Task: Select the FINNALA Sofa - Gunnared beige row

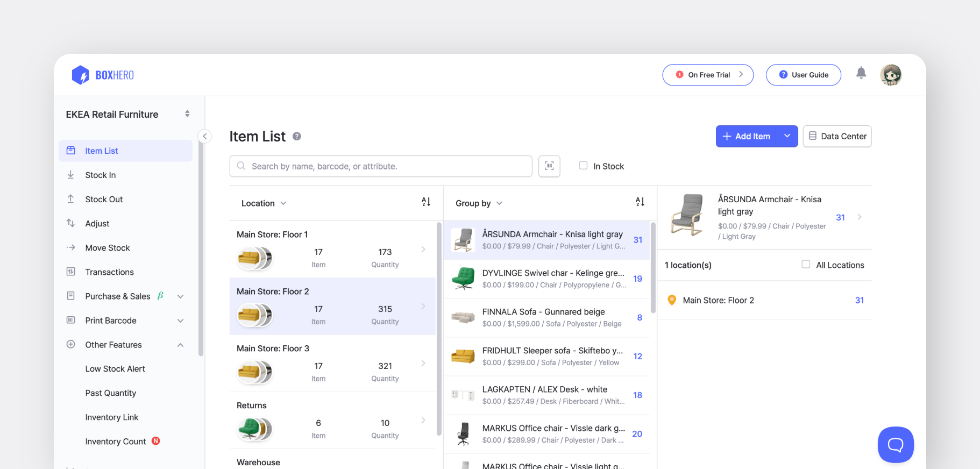Action: [546, 317]
